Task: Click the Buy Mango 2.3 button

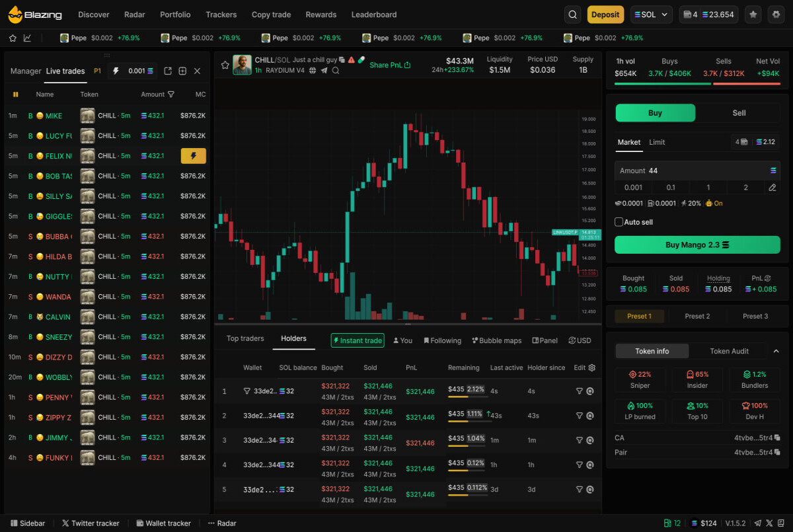Action: tap(697, 245)
